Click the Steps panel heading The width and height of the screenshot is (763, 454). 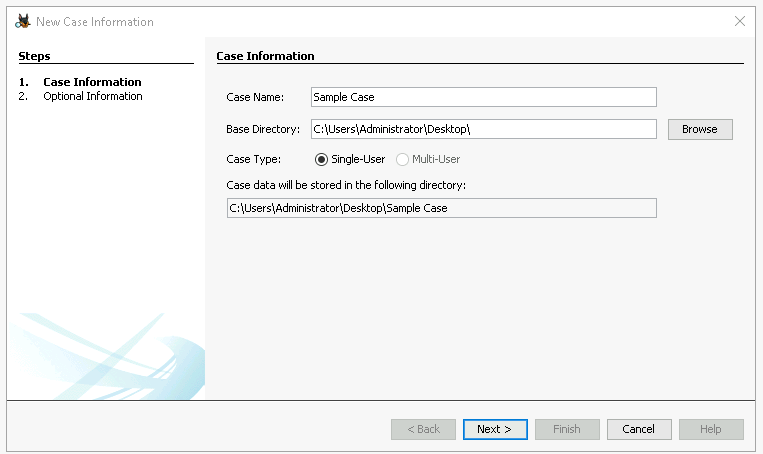[x=34, y=56]
